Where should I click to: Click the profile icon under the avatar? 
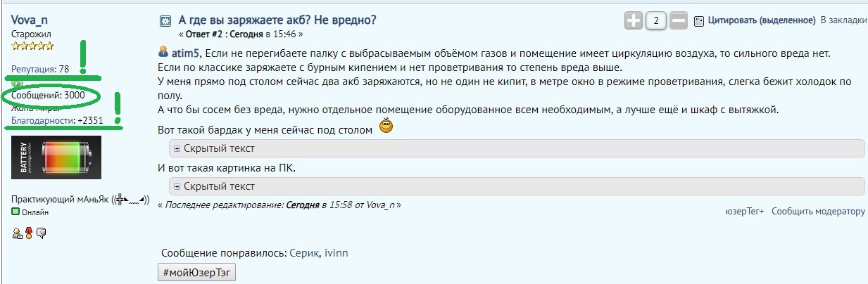pos(17,233)
